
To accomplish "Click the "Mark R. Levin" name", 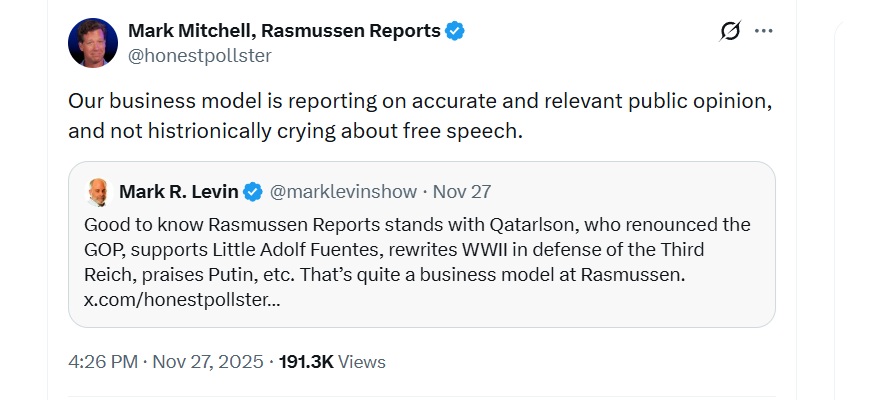I will (x=179, y=191).
